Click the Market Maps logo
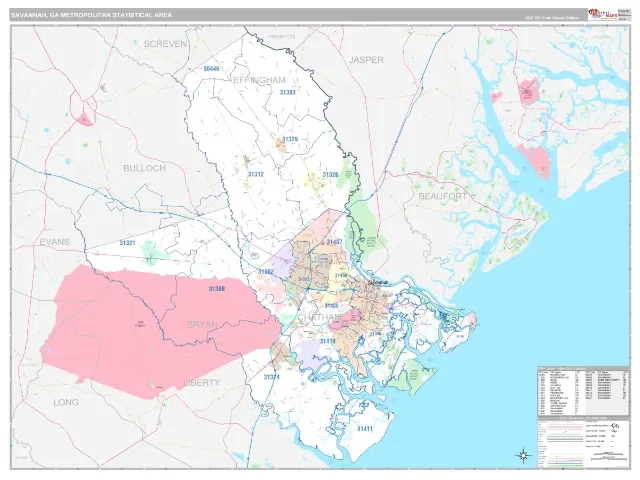640x480 pixels. (602, 14)
